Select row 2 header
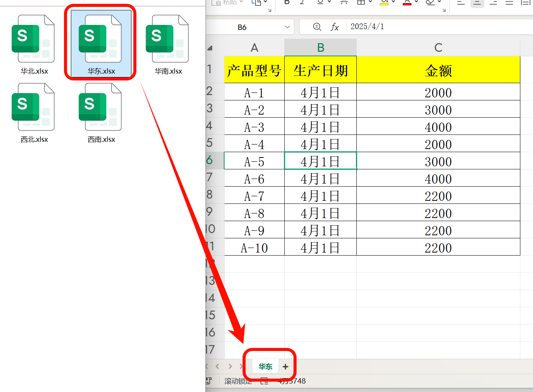 coord(215,92)
